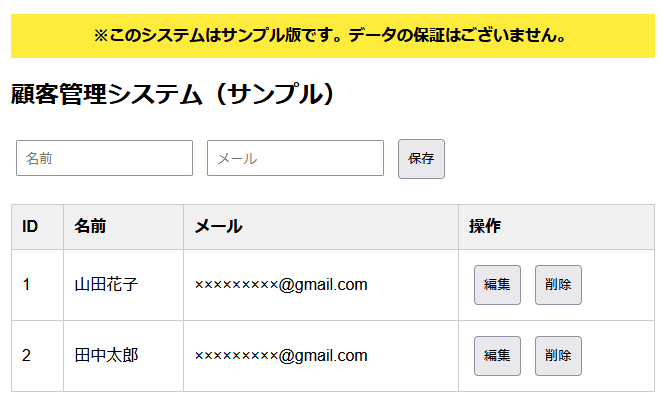The image size is (664, 404).
Task: Click the サンプル版 warning text
Action: click(x=332, y=36)
